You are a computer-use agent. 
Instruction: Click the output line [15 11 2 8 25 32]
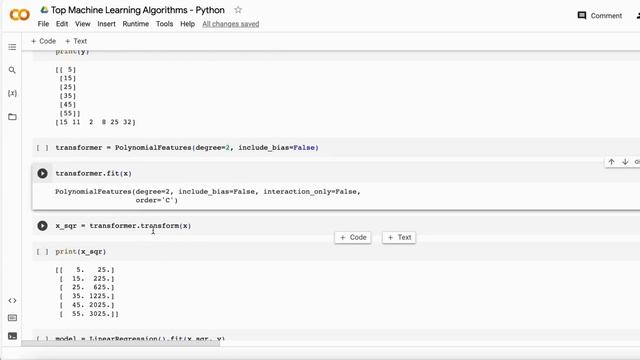[x=96, y=122]
